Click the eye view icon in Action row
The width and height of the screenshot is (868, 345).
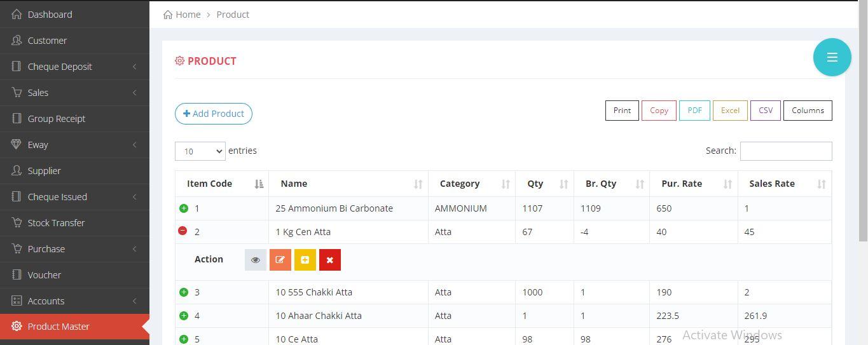[256, 260]
